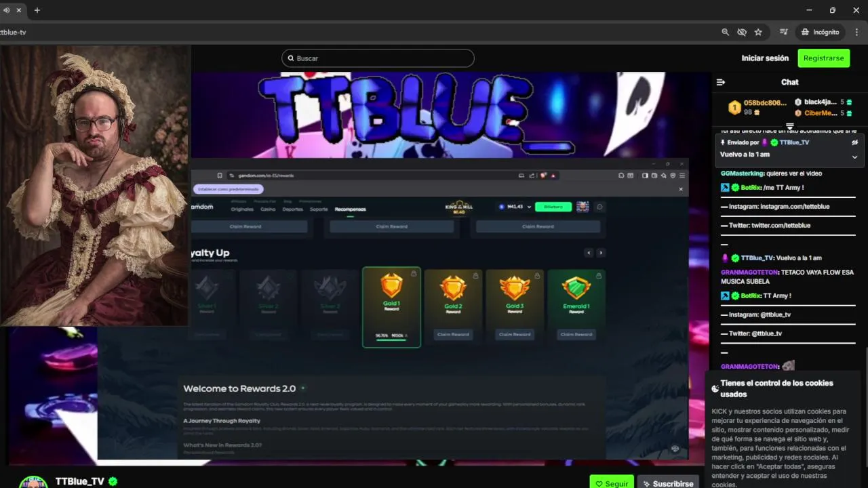This screenshot has height=488, width=868.
Task: Click the Gold 1 progress bar
Action: pos(391,340)
